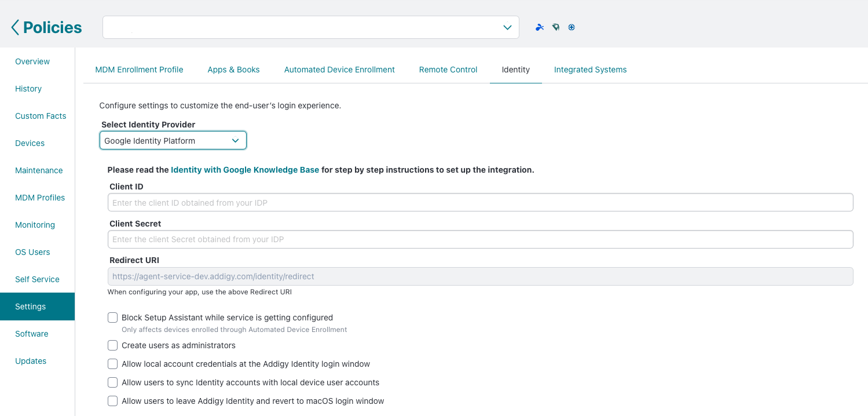Screen dimensions: 868x416
Task: Select the Redirect URI field
Action: 480,276
